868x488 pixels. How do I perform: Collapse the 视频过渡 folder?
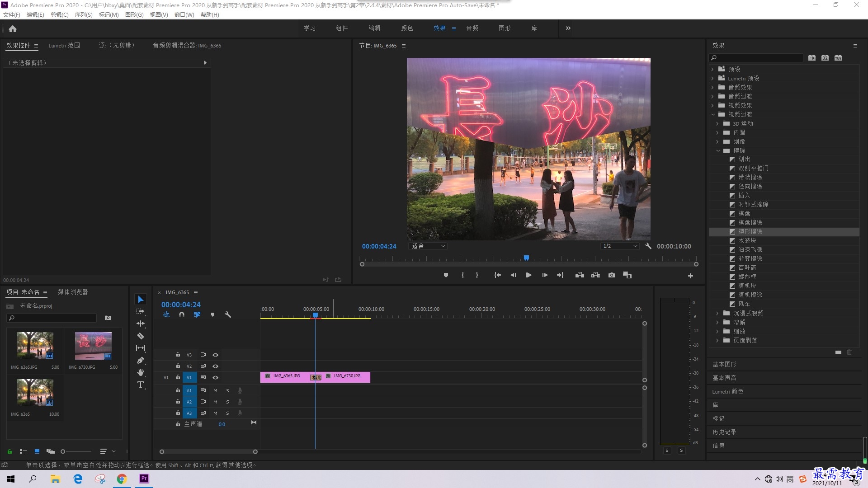[713, 115]
